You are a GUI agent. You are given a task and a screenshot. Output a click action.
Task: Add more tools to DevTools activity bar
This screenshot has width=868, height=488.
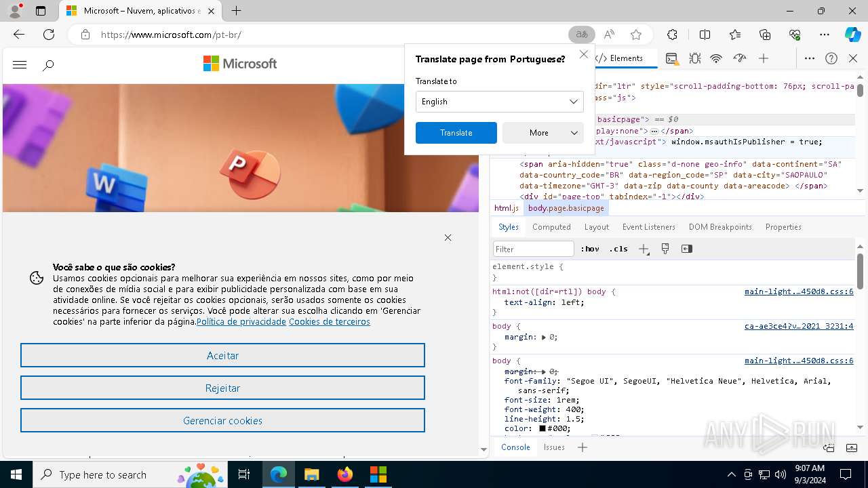click(764, 58)
